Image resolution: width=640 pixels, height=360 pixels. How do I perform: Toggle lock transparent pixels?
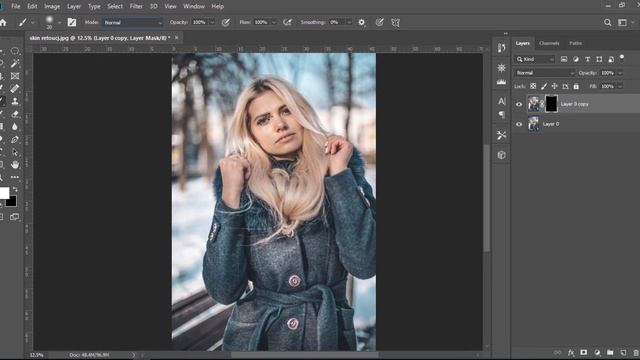[x=533, y=86]
